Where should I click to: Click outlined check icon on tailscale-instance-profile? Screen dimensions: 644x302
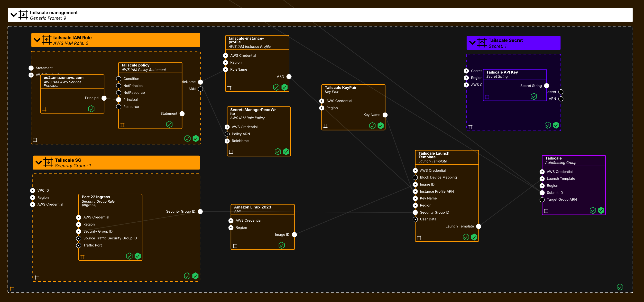(x=276, y=87)
